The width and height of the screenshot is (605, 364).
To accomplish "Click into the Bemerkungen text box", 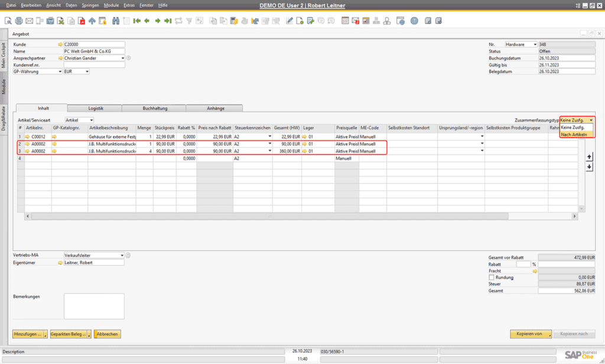I will (94, 306).
